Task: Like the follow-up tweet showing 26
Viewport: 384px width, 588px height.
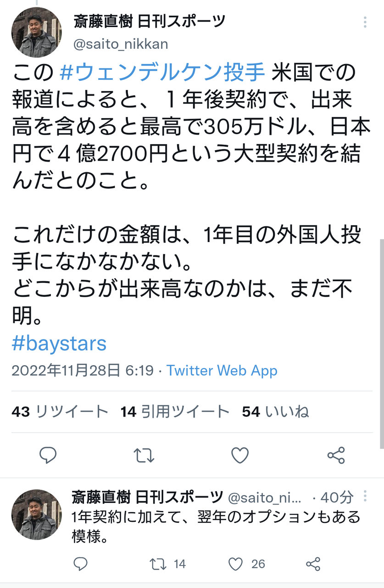Action: 247,564
